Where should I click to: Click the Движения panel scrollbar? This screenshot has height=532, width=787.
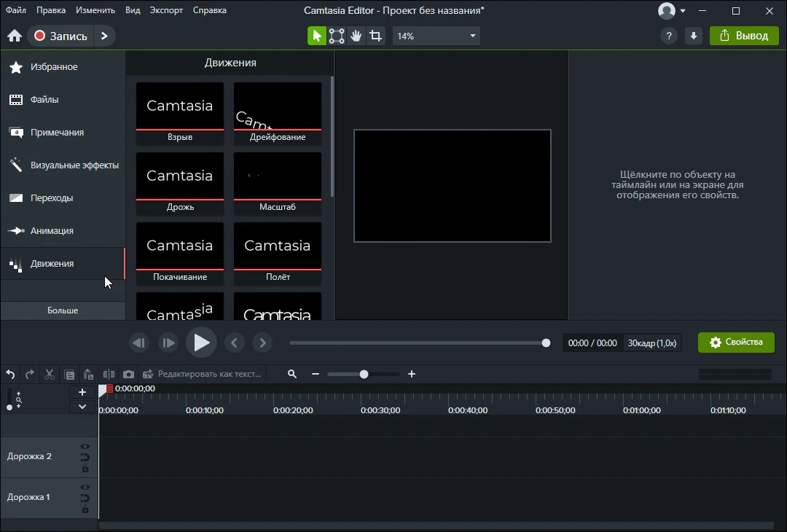pyautogui.click(x=332, y=136)
